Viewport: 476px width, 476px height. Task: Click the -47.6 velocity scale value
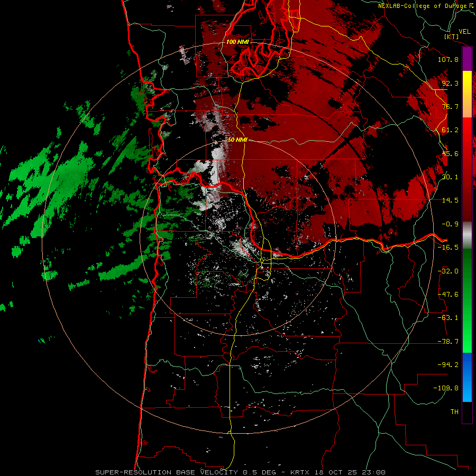tap(448, 295)
